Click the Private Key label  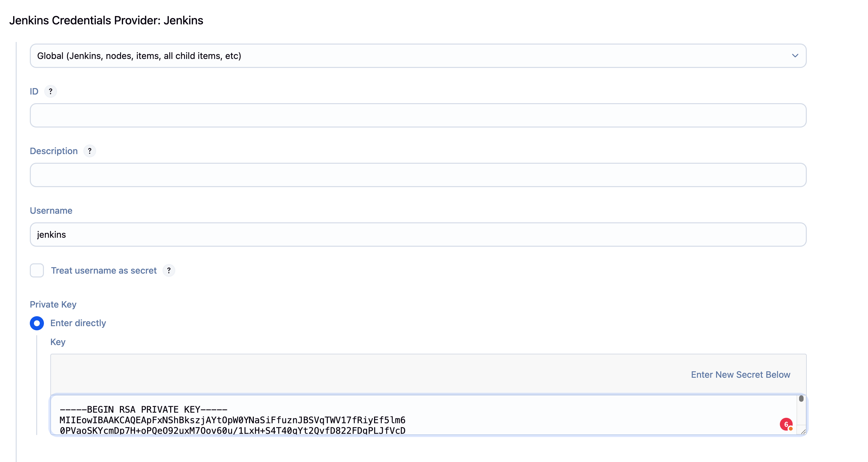53,304
